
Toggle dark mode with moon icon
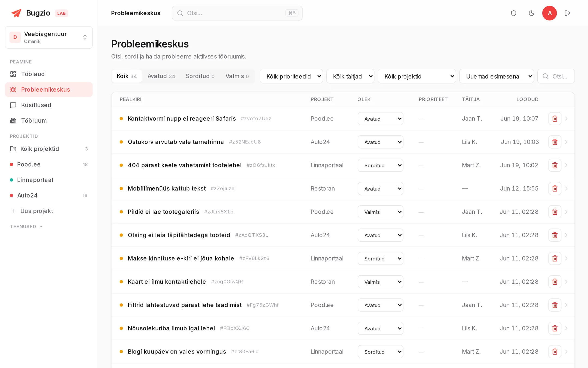tap(531, 13)
